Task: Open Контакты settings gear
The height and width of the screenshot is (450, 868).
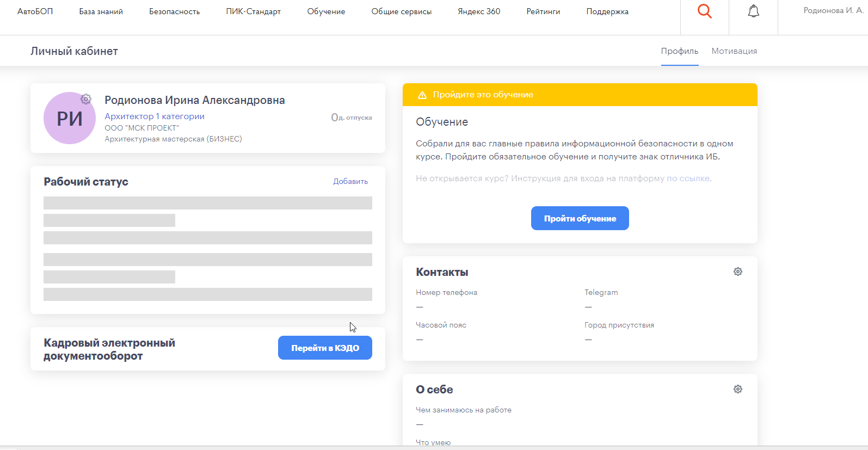Action: 738,272
